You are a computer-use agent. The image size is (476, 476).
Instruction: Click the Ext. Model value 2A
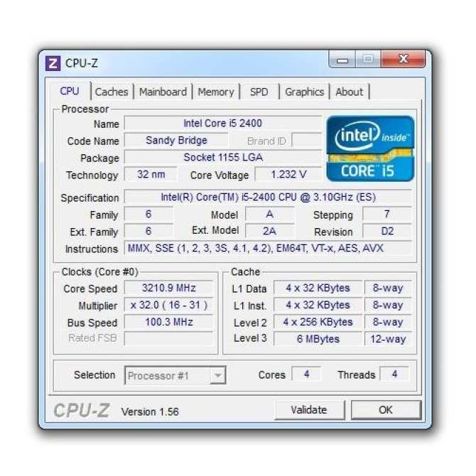pyautogui.click(x=269, y=232)
